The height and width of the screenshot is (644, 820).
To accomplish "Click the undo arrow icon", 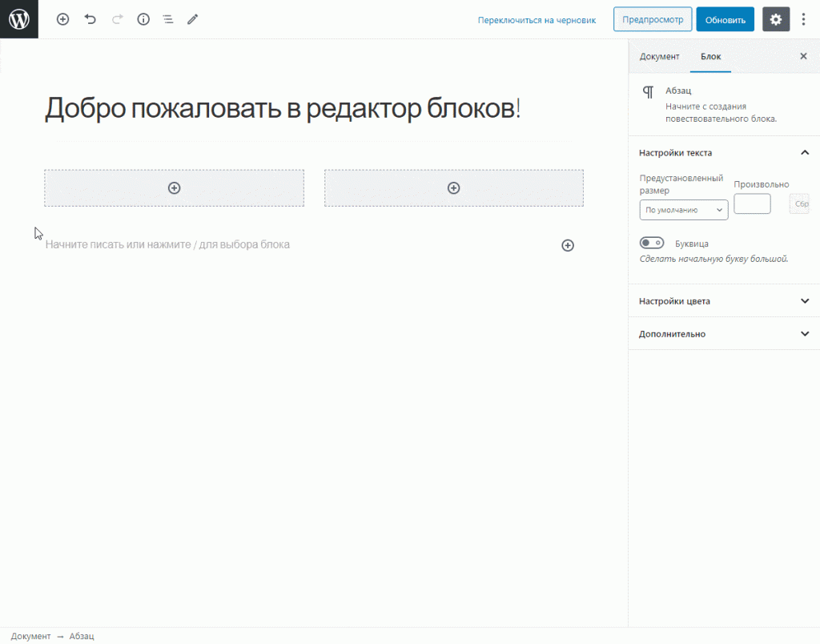I will pos(89,19).
